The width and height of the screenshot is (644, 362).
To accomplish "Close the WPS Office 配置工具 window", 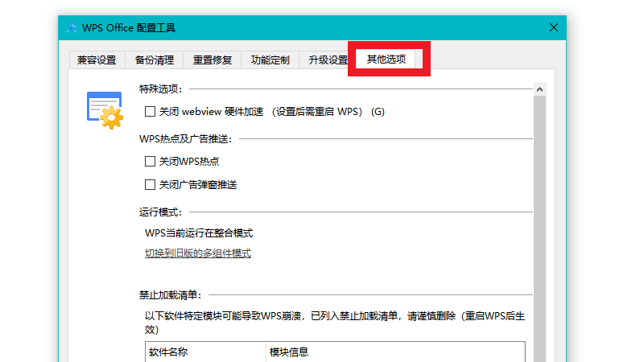I will [554, 27].
